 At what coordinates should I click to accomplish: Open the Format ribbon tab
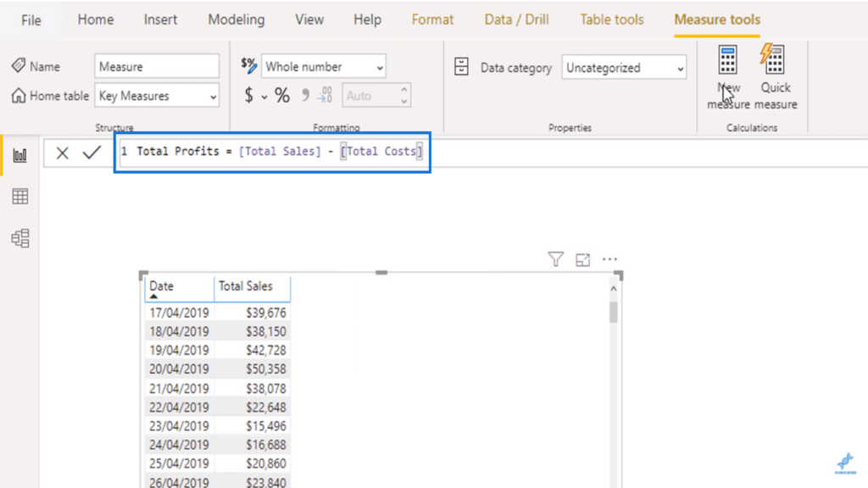click(432, 19)
